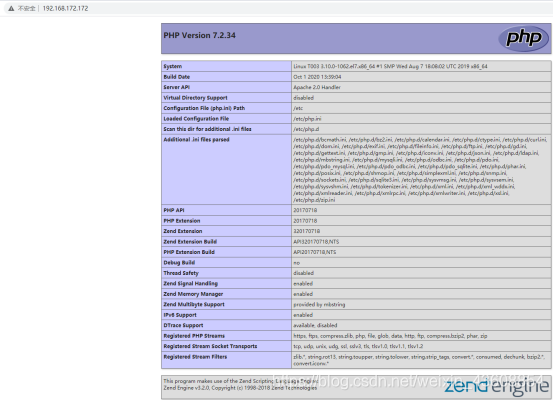The height and width of the screenshot is (400, 554).
Task: Click the 320170718 value
Action: (x=306, y=231)
